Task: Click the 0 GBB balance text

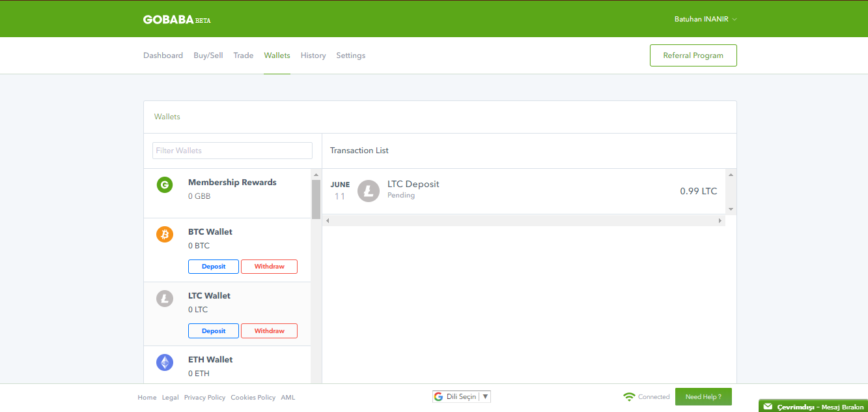Action: 199,196
